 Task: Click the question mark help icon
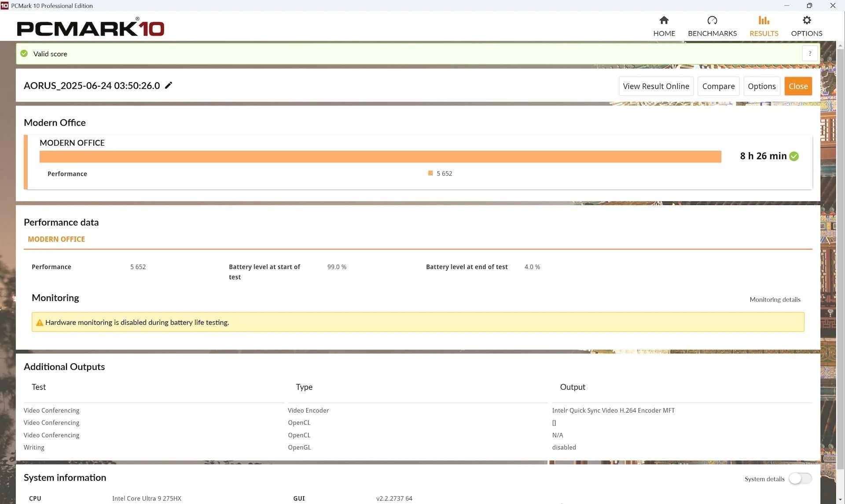coord(809,54)
